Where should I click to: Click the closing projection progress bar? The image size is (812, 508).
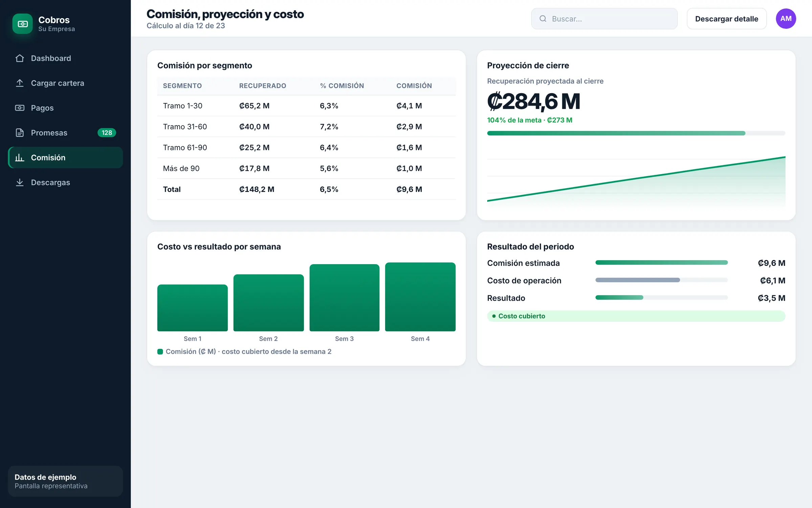coord(636,133)
